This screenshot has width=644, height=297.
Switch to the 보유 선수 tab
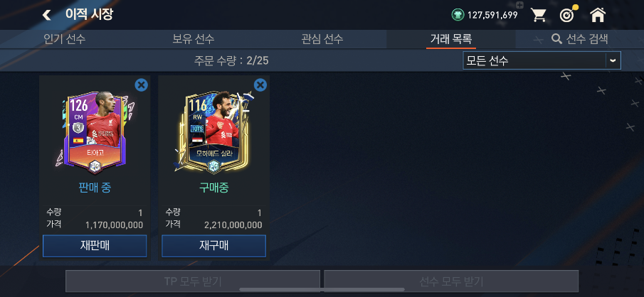click(194, 39)
